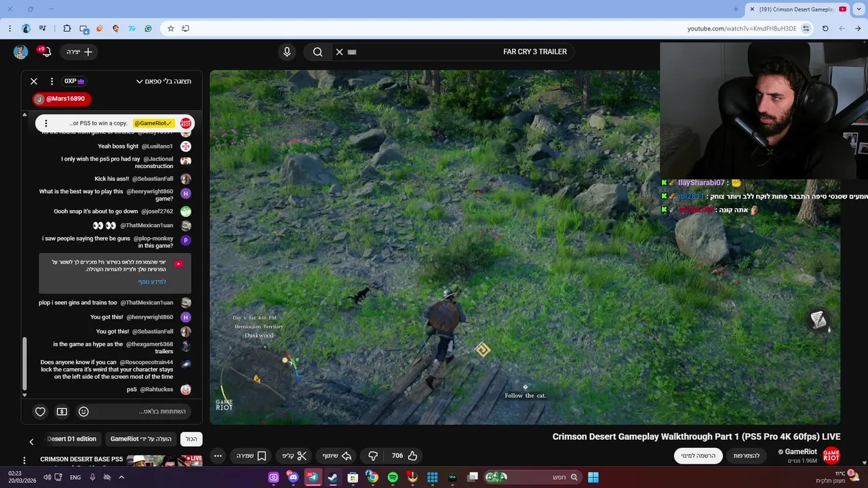
Task: Click the @Mars16890 chat chip
Action: tap(61, 99)
